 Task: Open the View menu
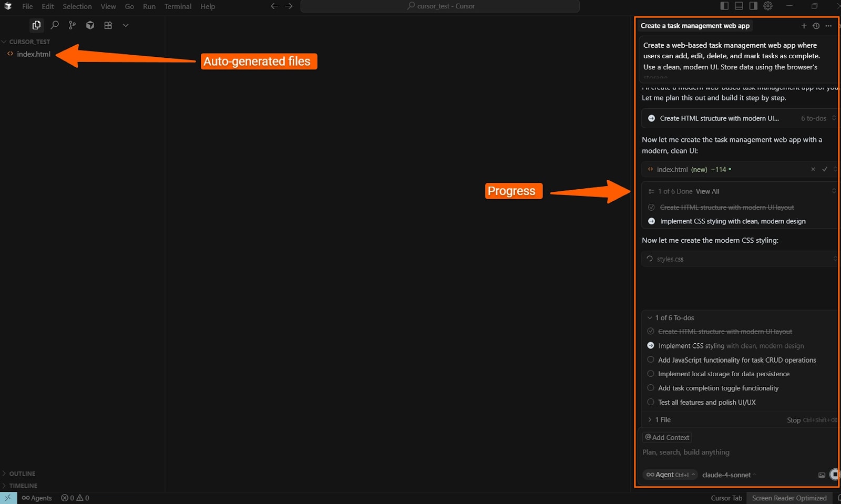tap(108, 6)
